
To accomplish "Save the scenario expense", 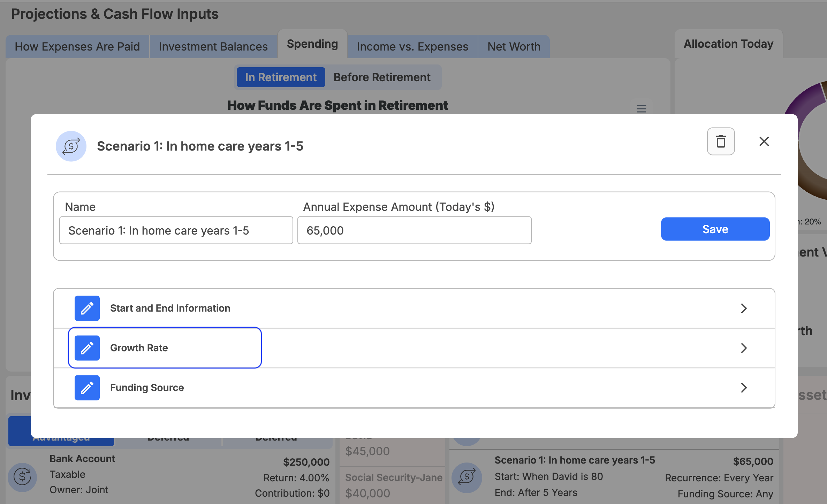I will pyautogui.click(x=715, y=229).
